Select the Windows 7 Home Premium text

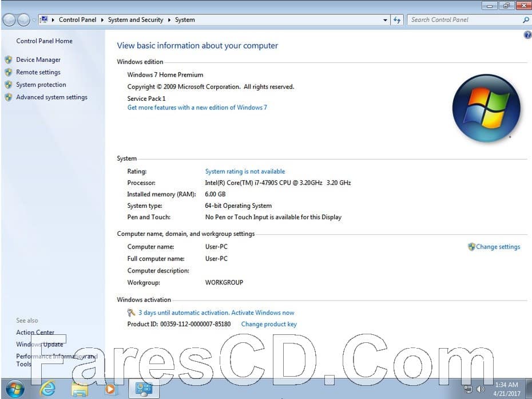(165, 75)
